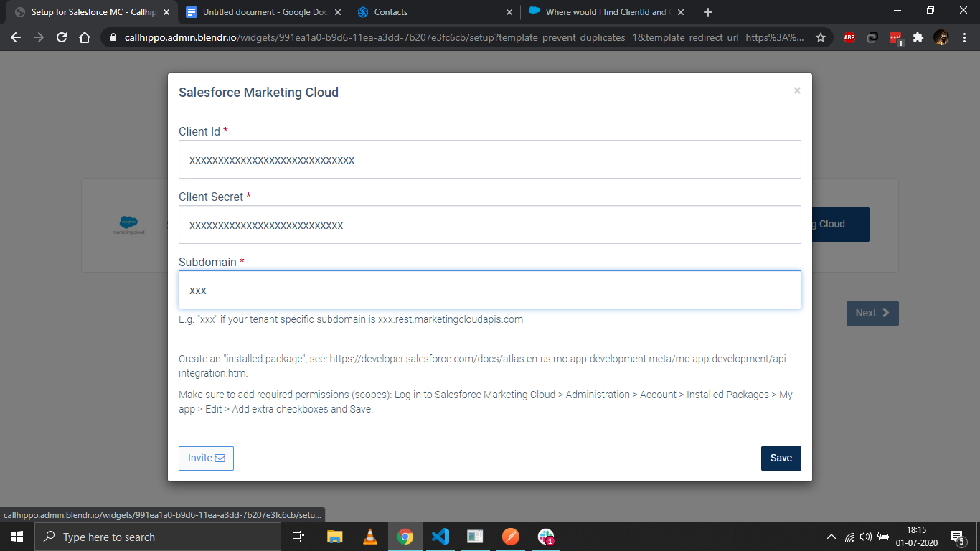The height and width of the screenshot is (551, 980).
Task: Open VLC media player from the taskbar
Action: pos(370,537)
